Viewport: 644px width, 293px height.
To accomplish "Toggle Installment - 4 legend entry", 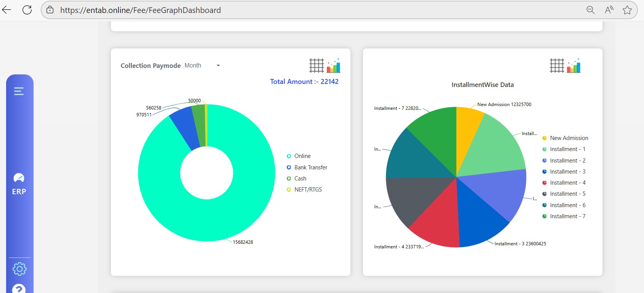I will (x=567, y=183).
